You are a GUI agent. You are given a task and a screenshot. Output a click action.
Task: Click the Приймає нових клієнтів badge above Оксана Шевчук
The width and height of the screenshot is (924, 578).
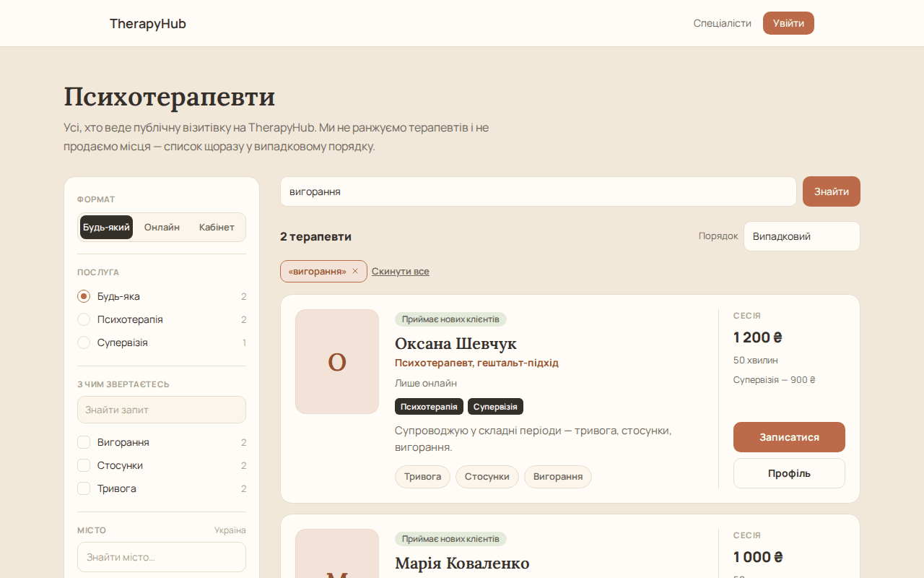[450, 319]
